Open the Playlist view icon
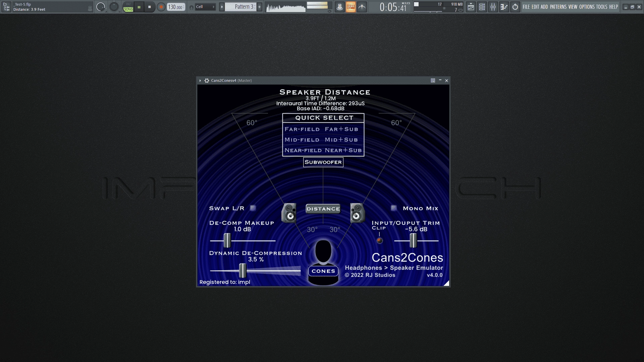This screenshot has height=362, width=644. 471,7
